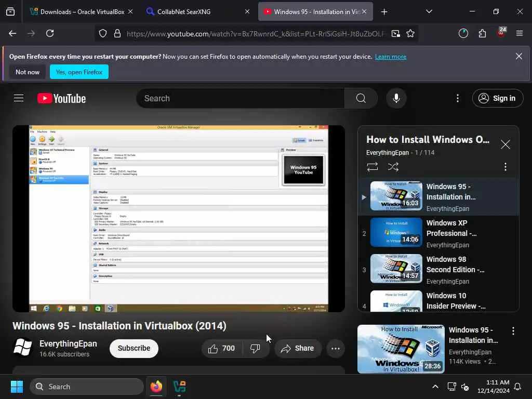532x399 pixels.
Task: Dismiss the Firefox startup notification bar
Action: [519, 56]
